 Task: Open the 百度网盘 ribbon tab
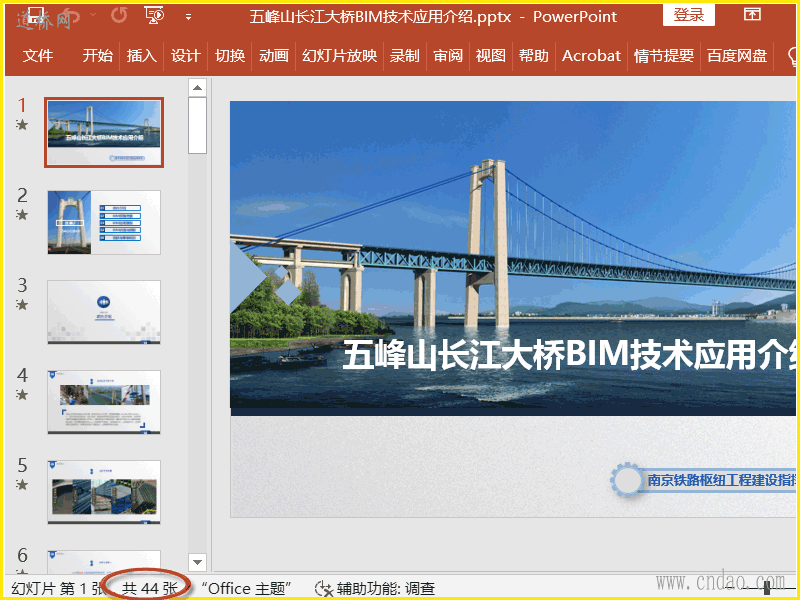point(737,55)
